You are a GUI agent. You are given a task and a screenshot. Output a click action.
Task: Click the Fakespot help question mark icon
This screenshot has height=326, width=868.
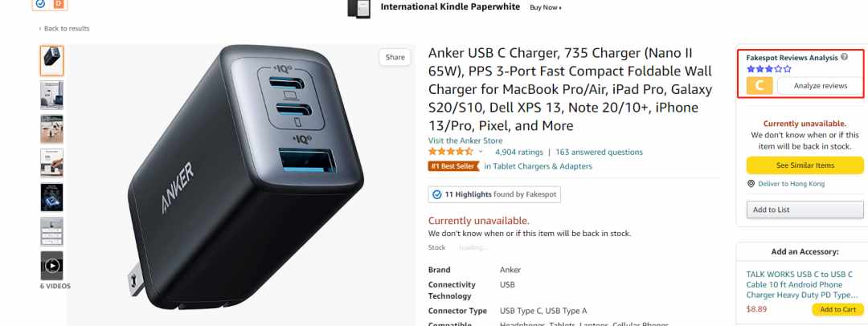pyautogui.click(x=844, y=56)
